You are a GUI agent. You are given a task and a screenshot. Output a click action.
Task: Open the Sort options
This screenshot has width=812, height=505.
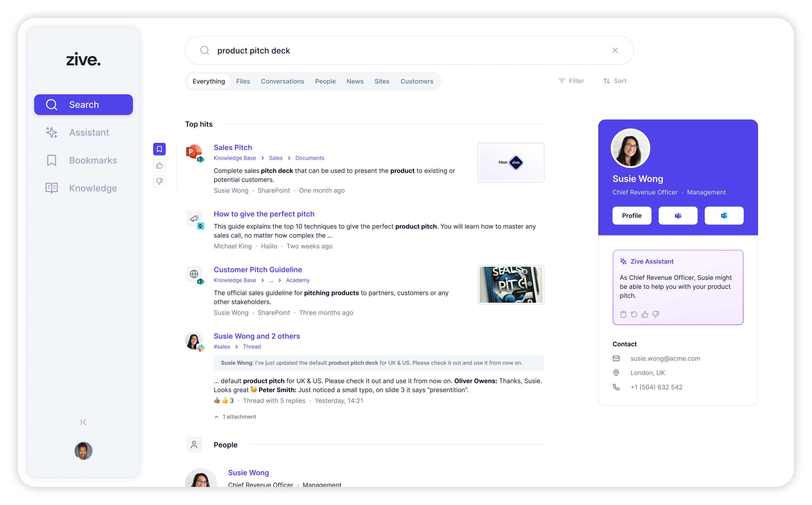[x=615, y=81]
